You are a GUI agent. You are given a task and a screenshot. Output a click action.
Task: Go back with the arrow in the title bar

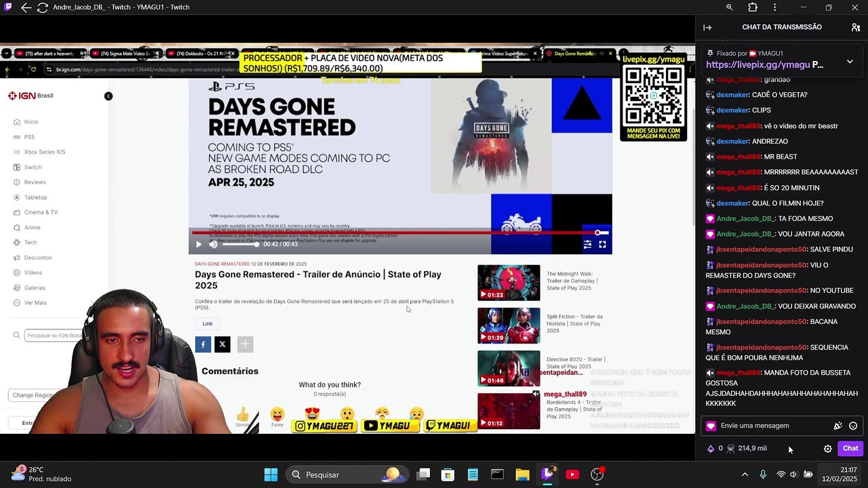tap(26, 7)
